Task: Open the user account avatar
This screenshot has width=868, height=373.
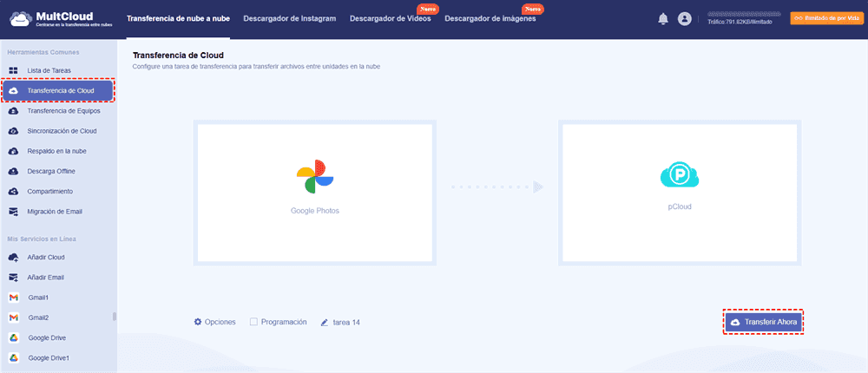Action: coord(685,19)
